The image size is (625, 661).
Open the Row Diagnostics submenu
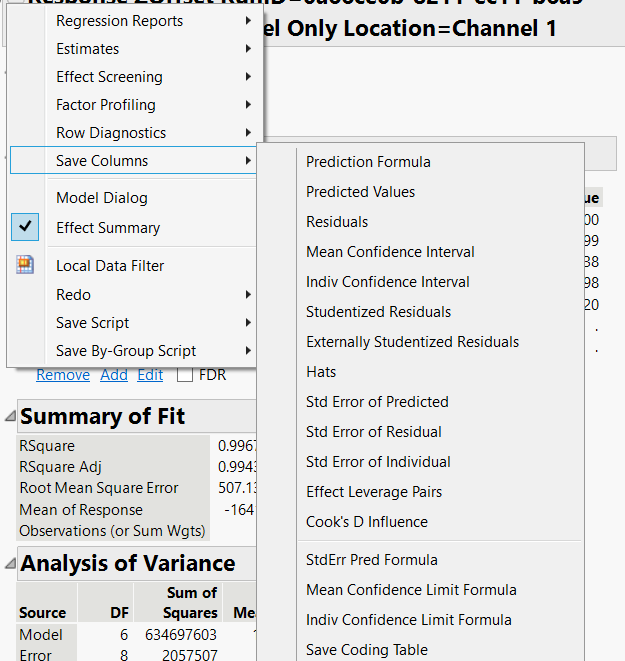tap(111, 133)
